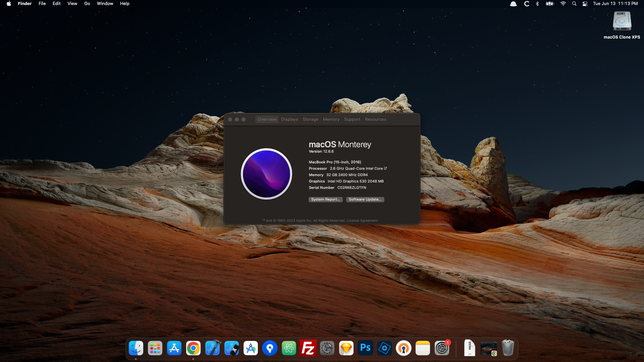Screen dimensions: 644x362
Task: Open Google Chrome in the dock
Action: pyautogui.click(x=193, y=348)
